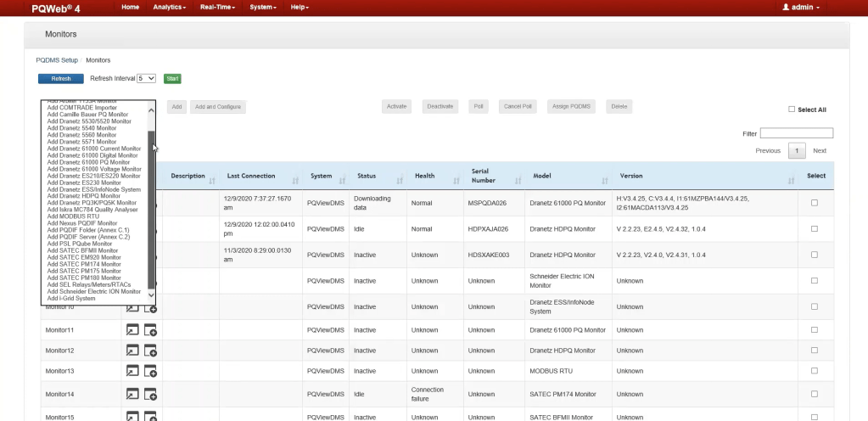This screenshot has width=868, height=421.
Task: Open the Refresh Interval dropdown
Action: [x=146, y=78]
